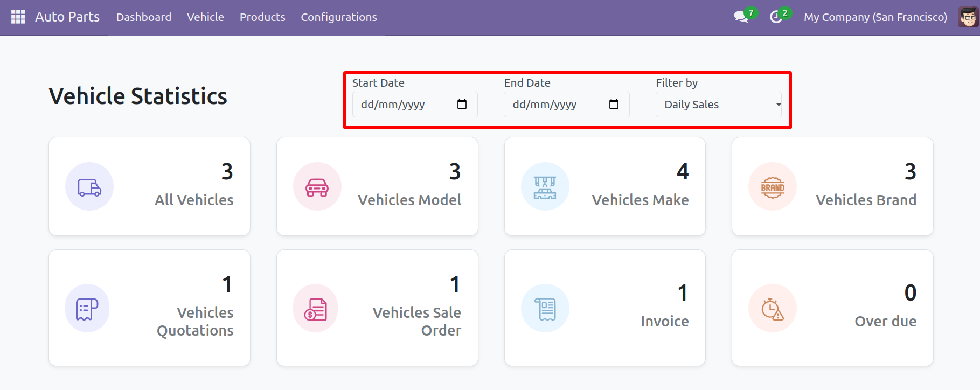This screenshot has height=390, width=980.
Task: Click the user avatar picture
Action: click(968, 17)
